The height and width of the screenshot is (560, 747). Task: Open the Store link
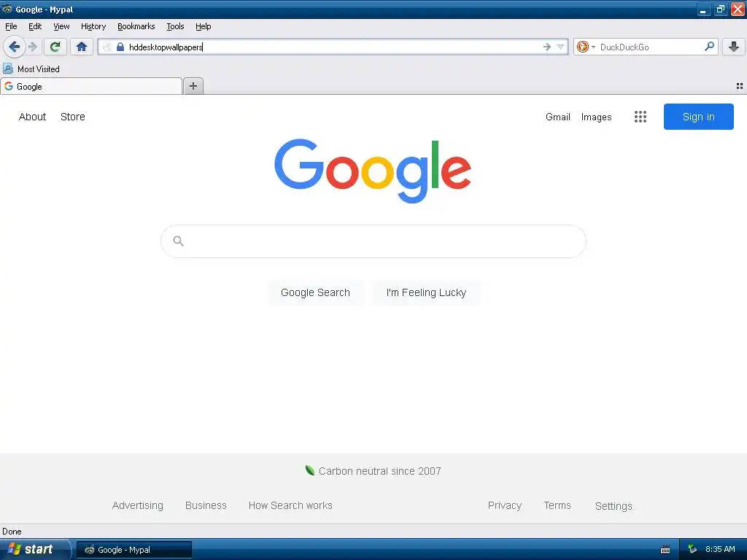pyautogui.click(x=73, y=117)
